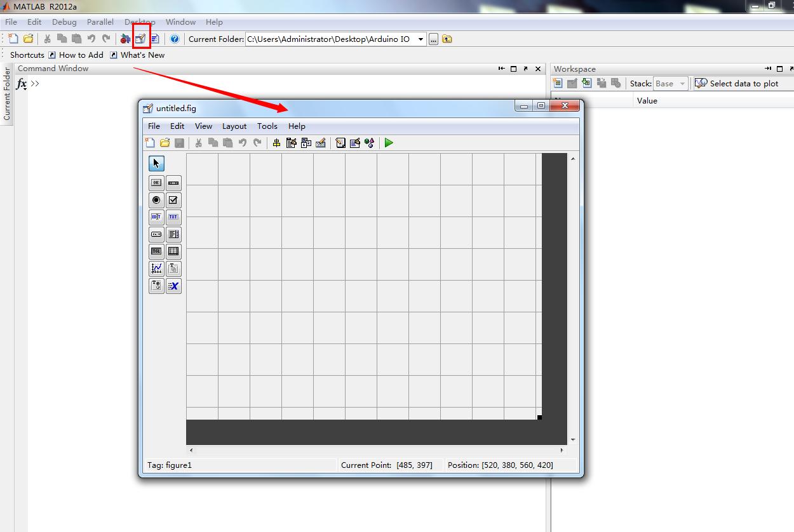794x532 pixels.
Task: Pick the Table component in GUIDE palette
Action: (173, 251)
